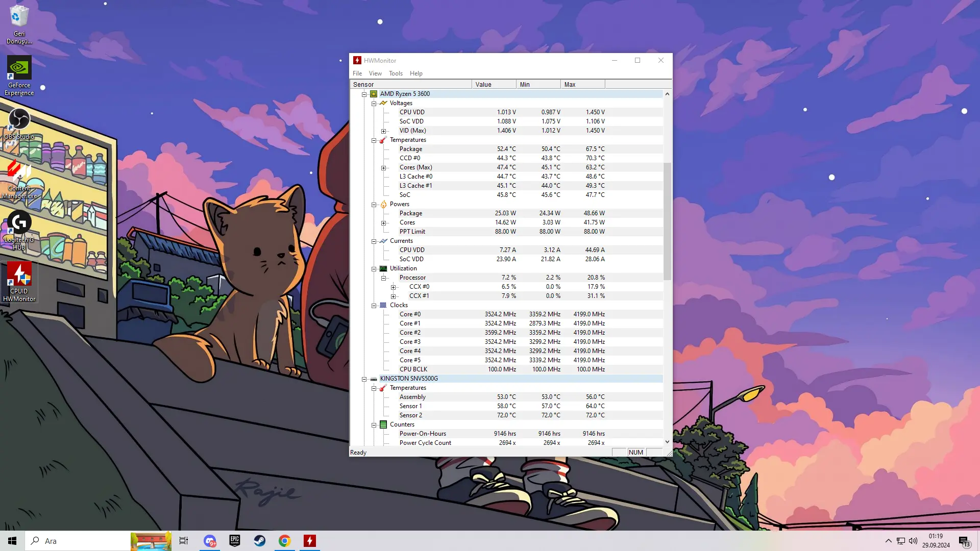Collapse the Voltages tree branch
The image size is (980, 551).
[x=374, y=104]
